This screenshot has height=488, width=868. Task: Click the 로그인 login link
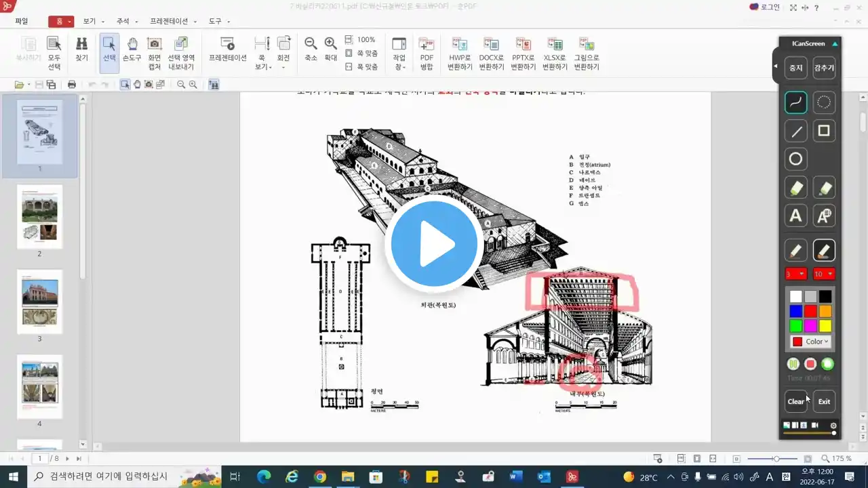[764, 7]
